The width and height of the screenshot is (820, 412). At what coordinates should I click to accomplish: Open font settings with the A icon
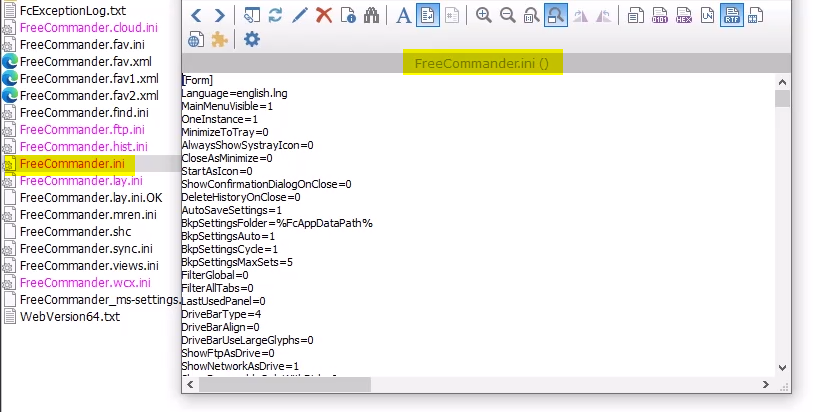403,15
